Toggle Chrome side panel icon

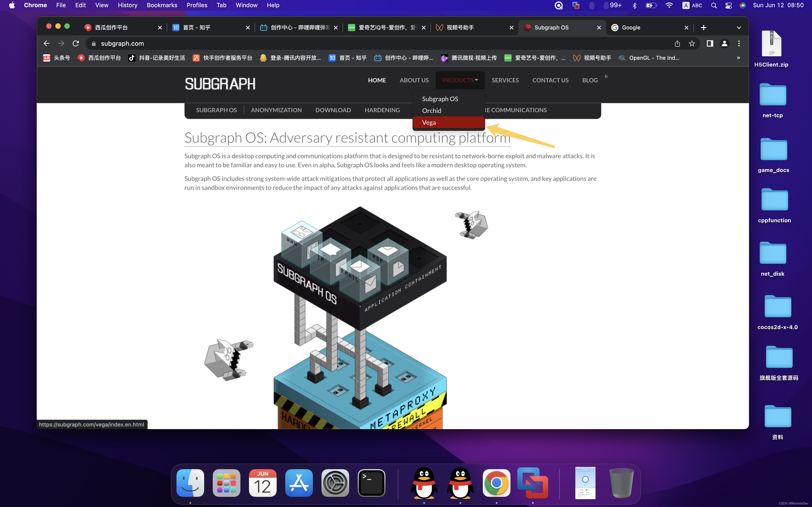click(x=710, y=44)
